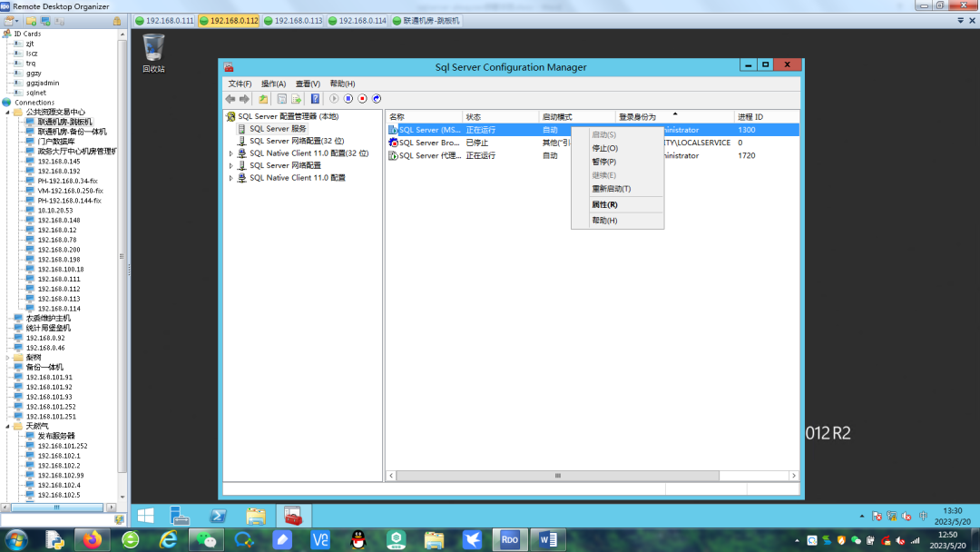
Task: Choose 停止(O) from the context menu
Action: (x=605, y=148)
